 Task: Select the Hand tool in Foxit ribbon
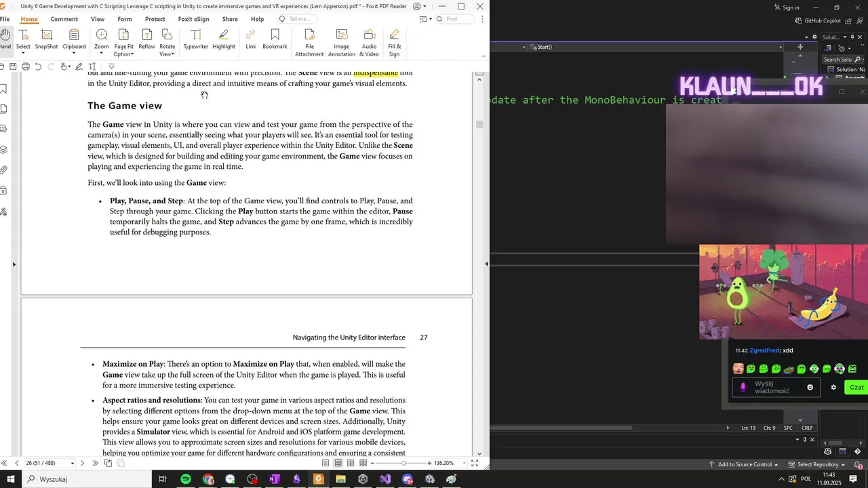click(x=5, y=39)
